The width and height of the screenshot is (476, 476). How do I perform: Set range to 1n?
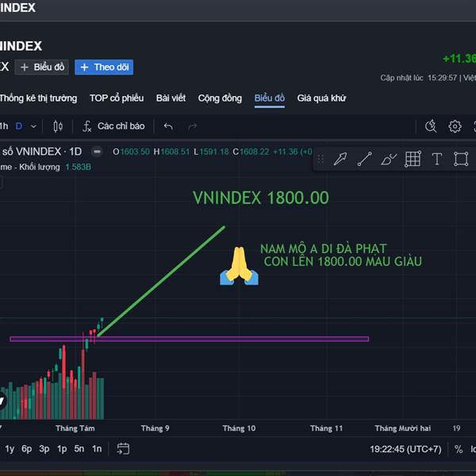coord(97,449)
